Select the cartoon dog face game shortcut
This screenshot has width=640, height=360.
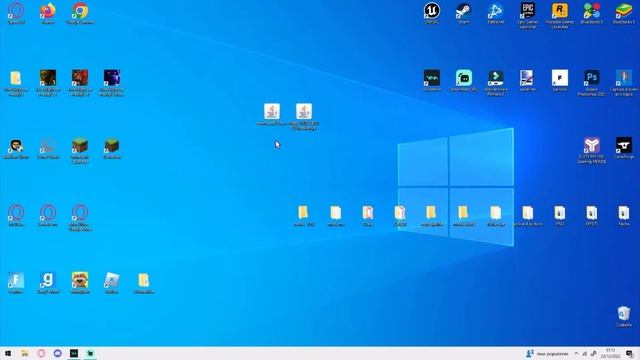tap(80, 280)
